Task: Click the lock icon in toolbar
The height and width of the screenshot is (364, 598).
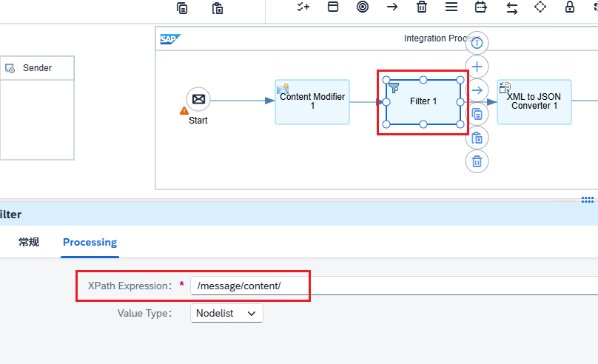Action: pyautogui.click(x=569, y=7)
